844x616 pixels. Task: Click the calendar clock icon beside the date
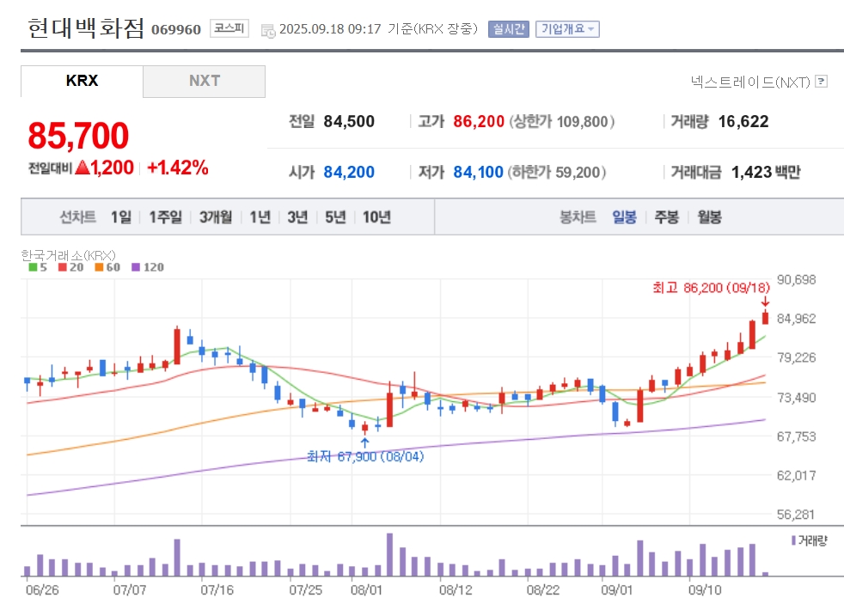268,31
